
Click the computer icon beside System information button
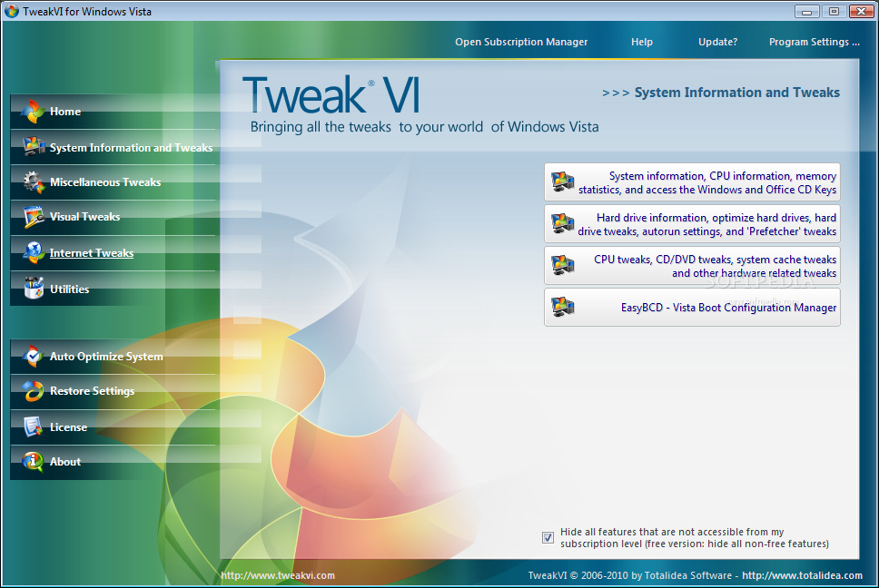(x=562, y=182)
